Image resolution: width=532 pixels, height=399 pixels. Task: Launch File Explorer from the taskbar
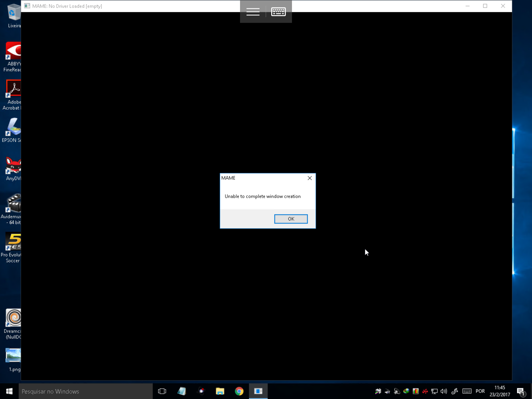click(x=220, y=391)
